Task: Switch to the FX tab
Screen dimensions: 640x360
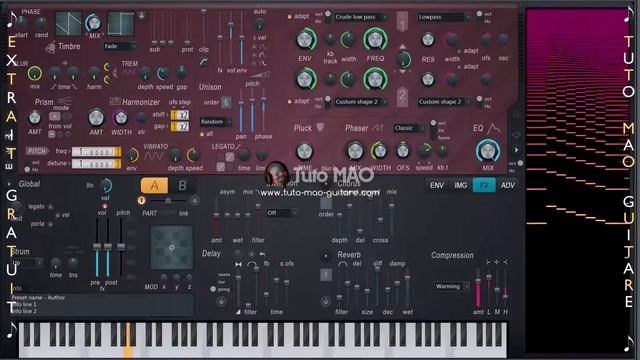Action: pyautogui.click(x=484, y=185)
